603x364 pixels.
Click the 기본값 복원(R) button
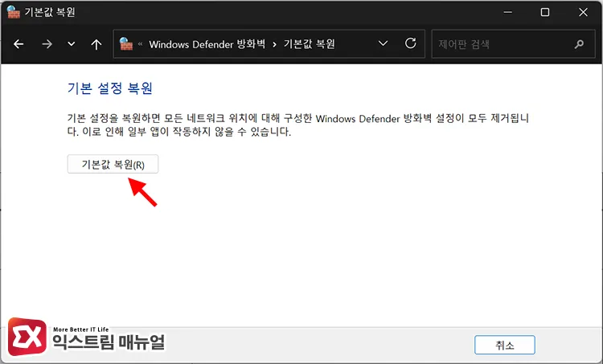coord(113,164)
